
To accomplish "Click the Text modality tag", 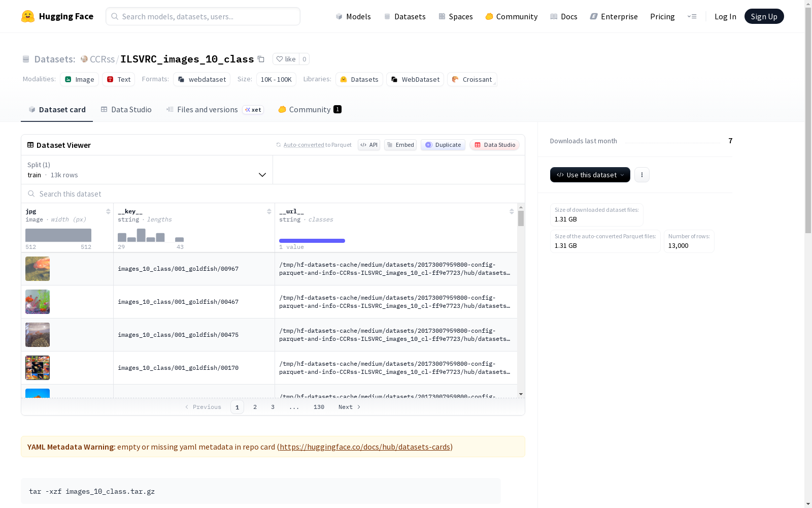I will click(119, 79).
